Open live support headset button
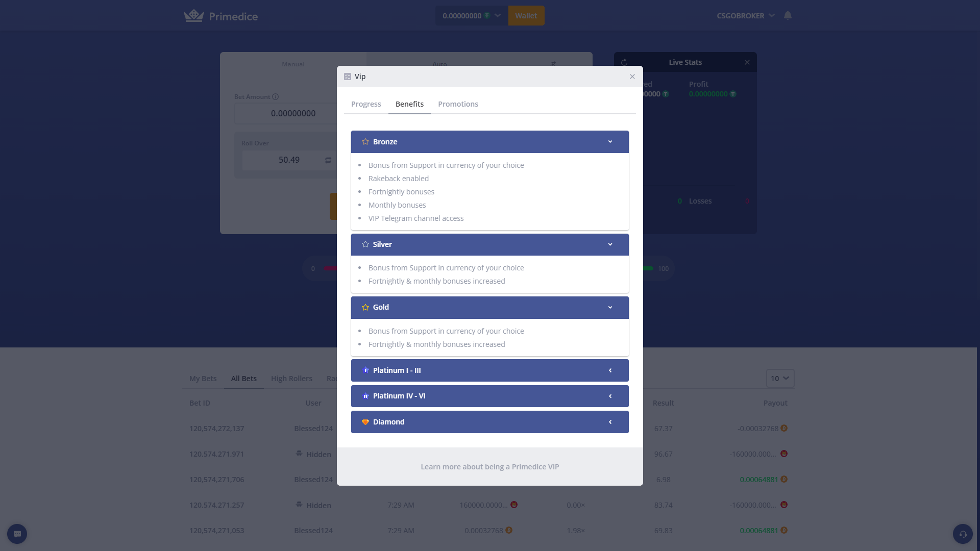This screenshot has width=980, height=551. [963, 534]
